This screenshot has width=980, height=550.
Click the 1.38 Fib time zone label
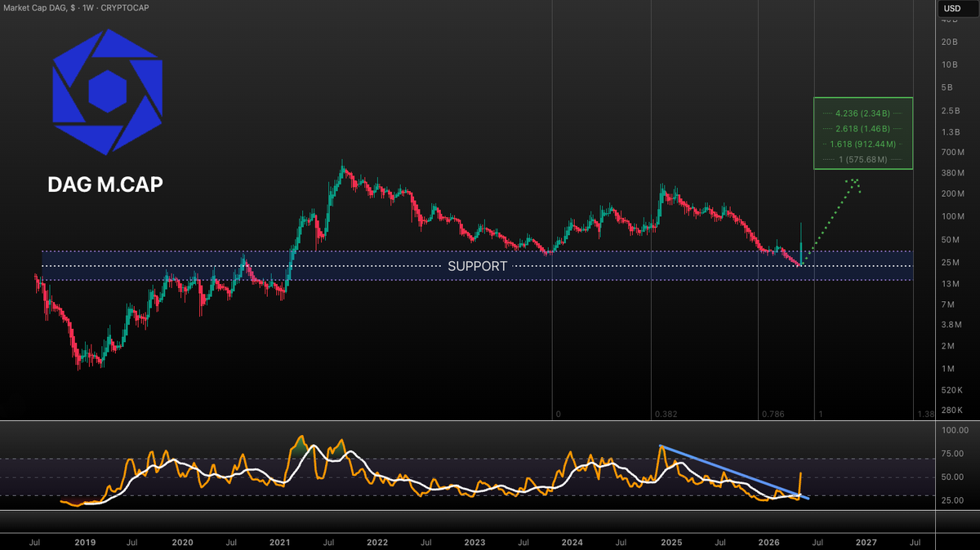point(925,415)
